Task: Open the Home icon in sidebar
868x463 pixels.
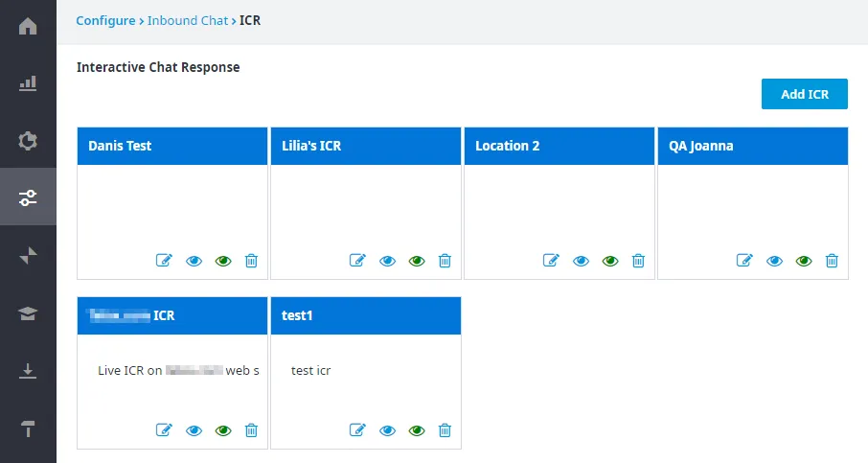Action: [28, 26]
